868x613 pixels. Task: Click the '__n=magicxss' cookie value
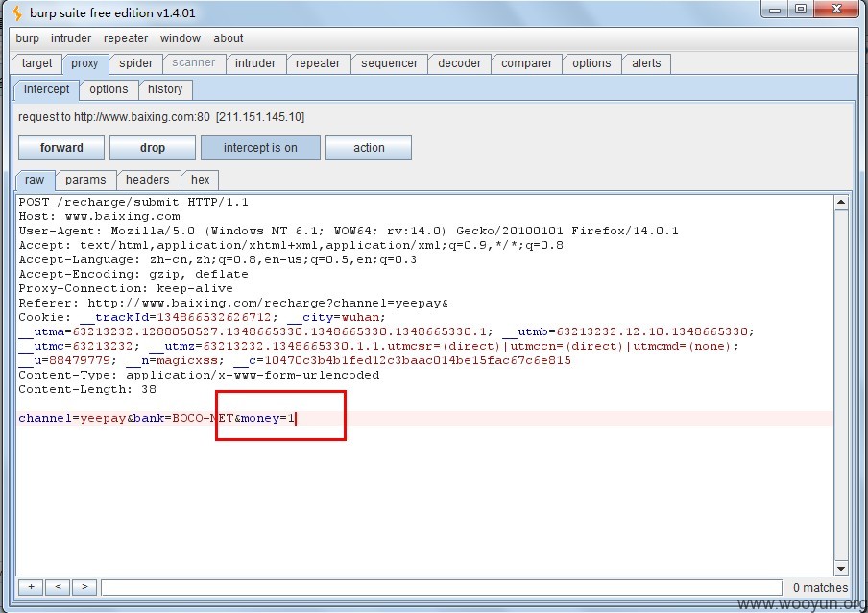click(173, 360)
